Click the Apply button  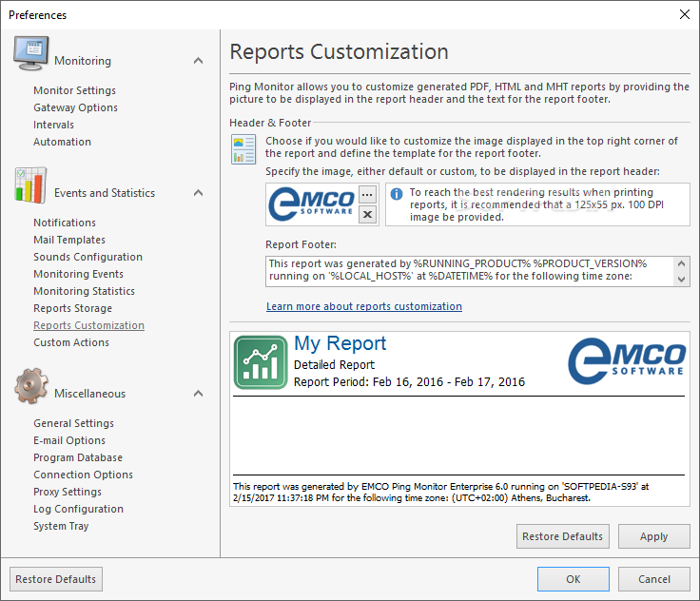pyautogui.click(x=654, y=536)
